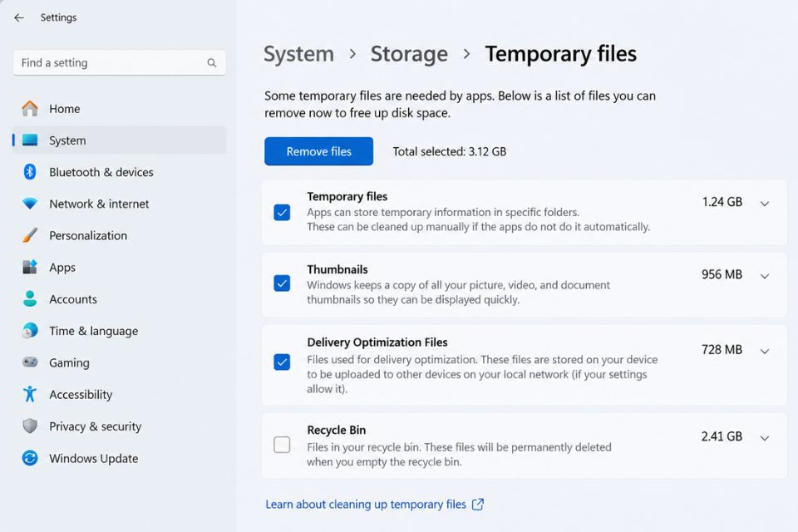
Task: Click the Recycle Bin title text
Action: pyautogui.click(x=337, y=431)
